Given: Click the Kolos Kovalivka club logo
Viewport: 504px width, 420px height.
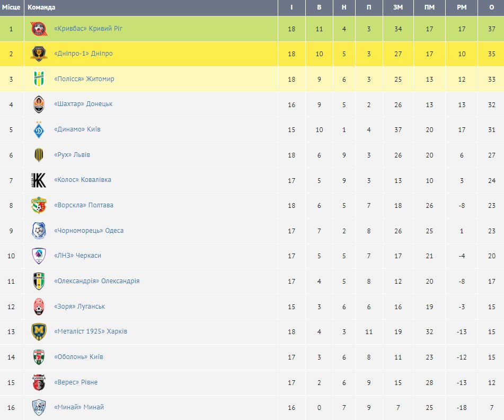Looking at the screenshot, I should [39, 180].
